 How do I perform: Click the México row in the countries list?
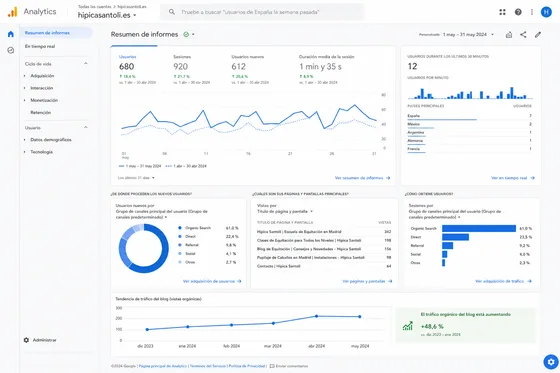coord(469,124)
